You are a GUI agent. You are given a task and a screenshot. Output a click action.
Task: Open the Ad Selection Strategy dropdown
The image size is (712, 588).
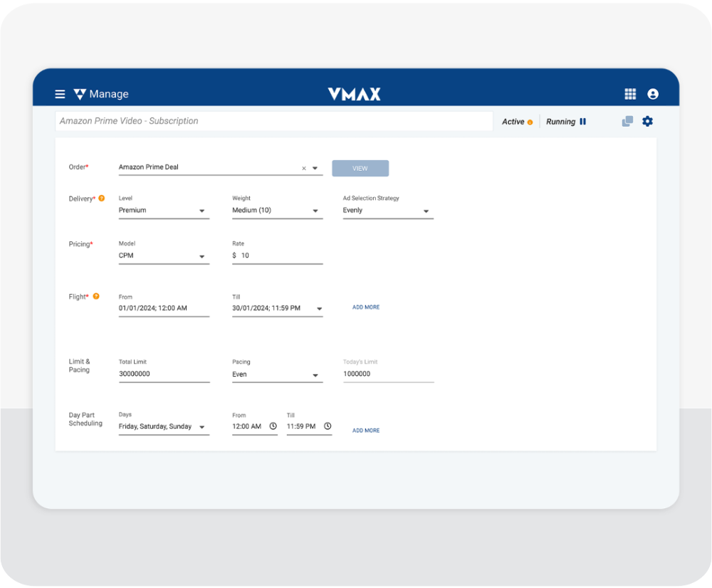pyautogui.click(x=388, y=211)
